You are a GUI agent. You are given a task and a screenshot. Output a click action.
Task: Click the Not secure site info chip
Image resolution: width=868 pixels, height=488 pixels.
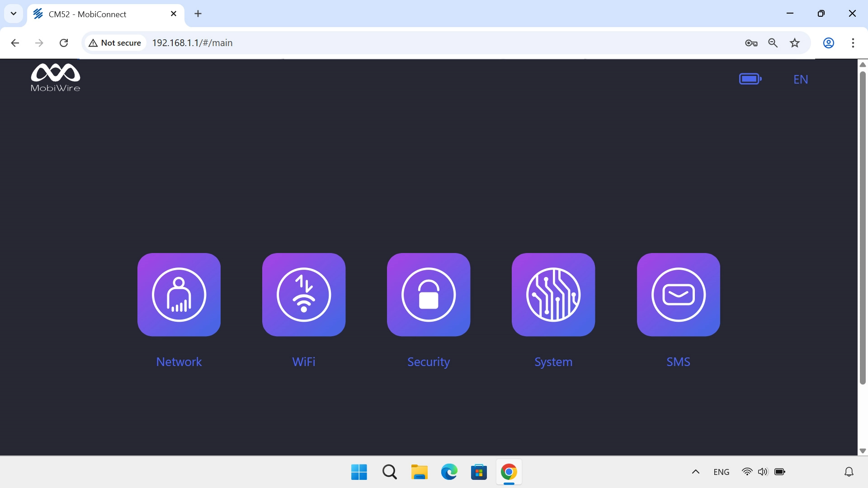(115, 43)
